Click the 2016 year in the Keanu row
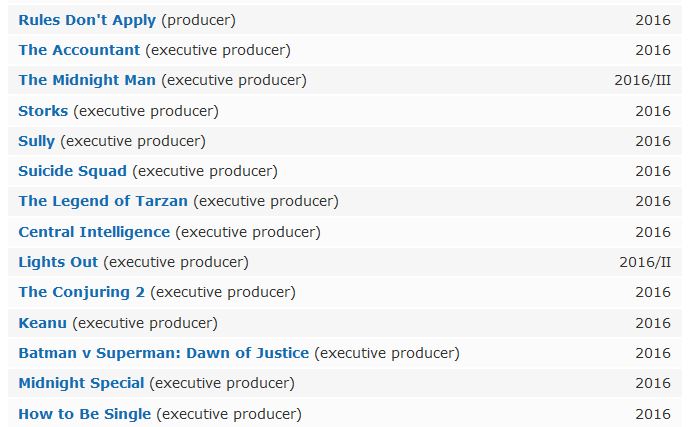The width and height of the screenshot is (694, 427). click(653, 323)
